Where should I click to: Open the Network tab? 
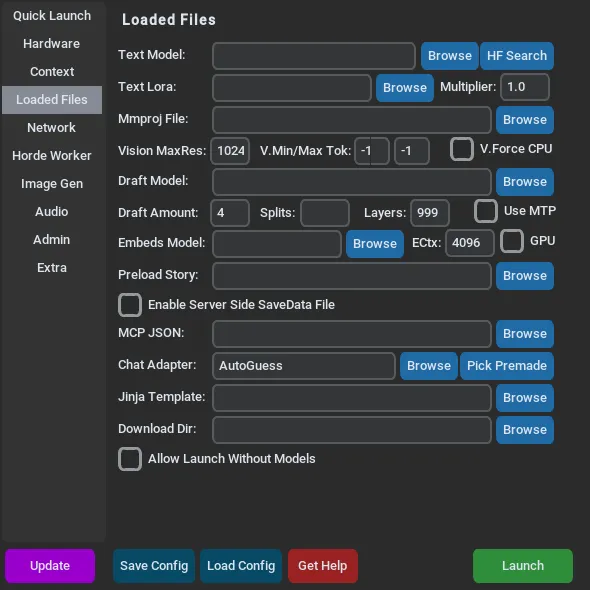pos(52,128)
